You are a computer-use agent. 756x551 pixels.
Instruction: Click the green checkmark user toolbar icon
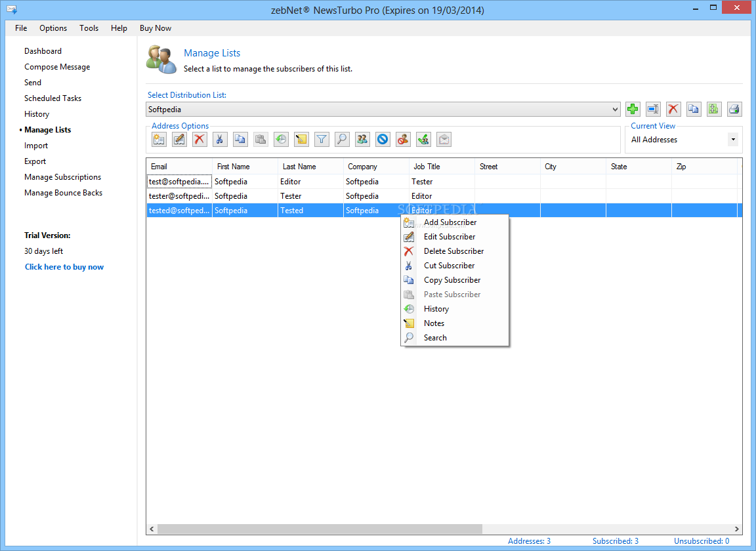423,140
